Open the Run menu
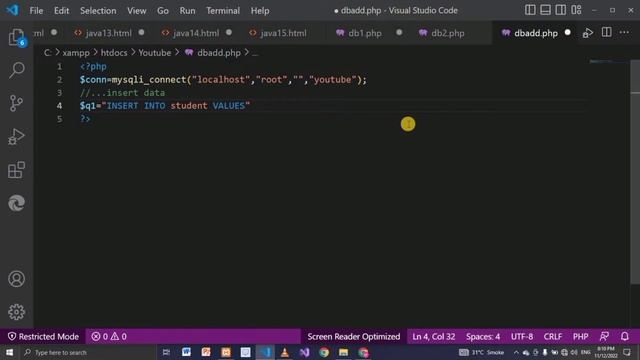This screenshot has height=360, width=640. pyautogui.click(x=187, y=11)
